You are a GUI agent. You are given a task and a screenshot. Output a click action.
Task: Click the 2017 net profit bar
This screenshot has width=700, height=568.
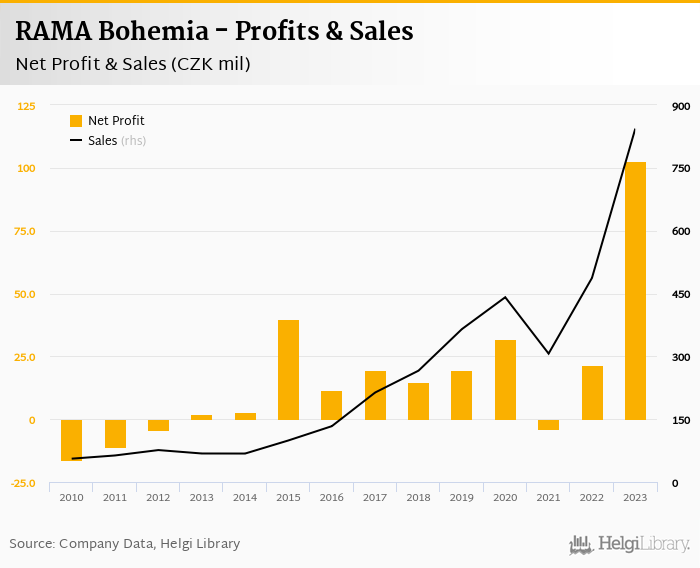pos(375,395)
